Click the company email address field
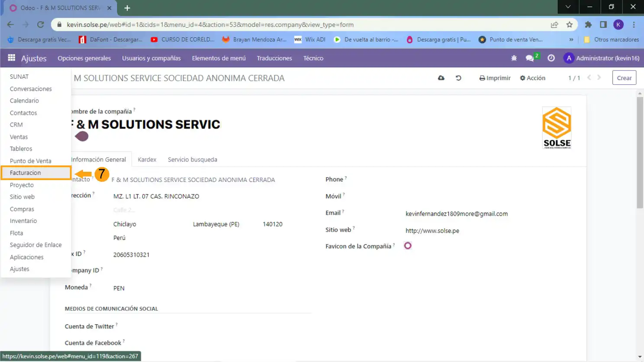Image resolution: width=644 pixels, height=362 pixels. click(x=457, y=213)
